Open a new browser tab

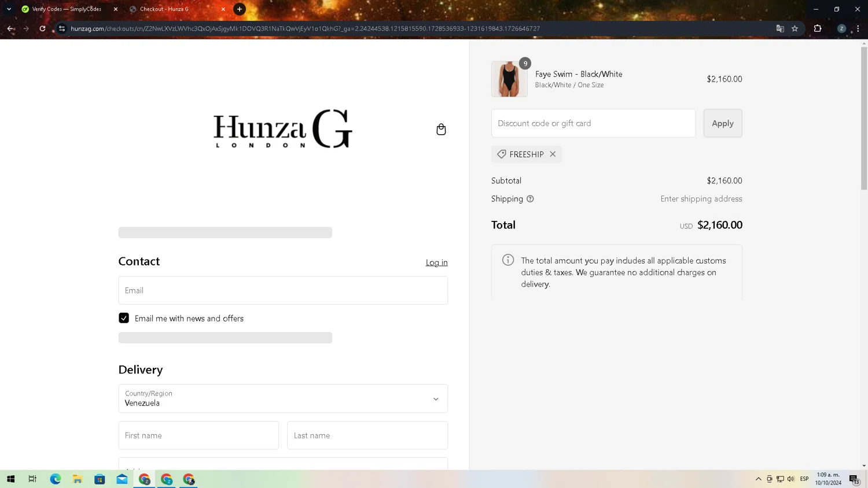(240, 9)
